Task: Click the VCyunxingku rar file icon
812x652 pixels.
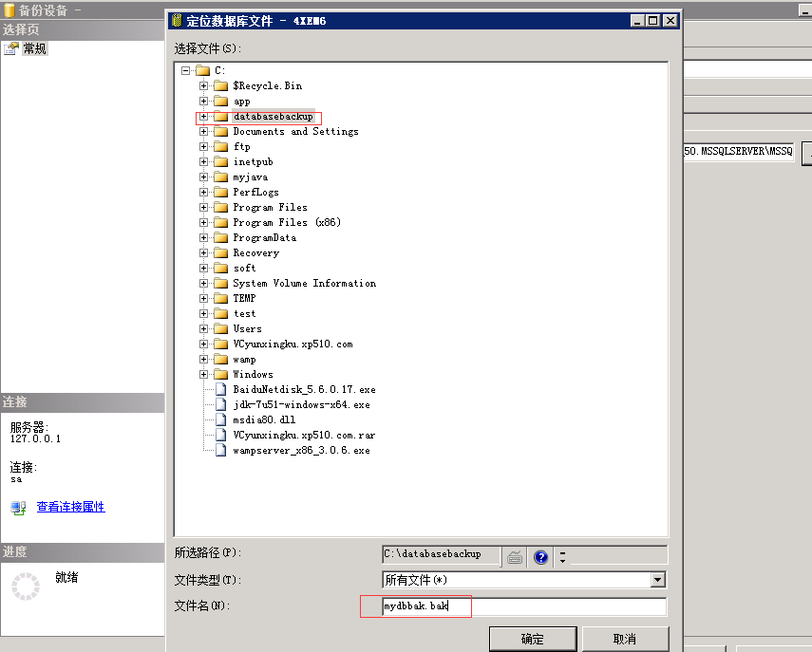Action: (221, 435)
